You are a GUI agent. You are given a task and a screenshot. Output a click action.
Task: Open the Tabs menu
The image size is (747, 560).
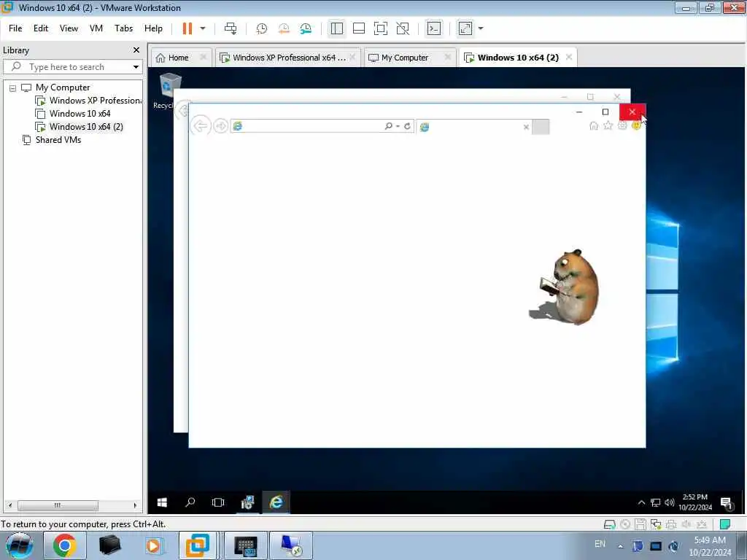pyautogui.click(x=123, y=28)
